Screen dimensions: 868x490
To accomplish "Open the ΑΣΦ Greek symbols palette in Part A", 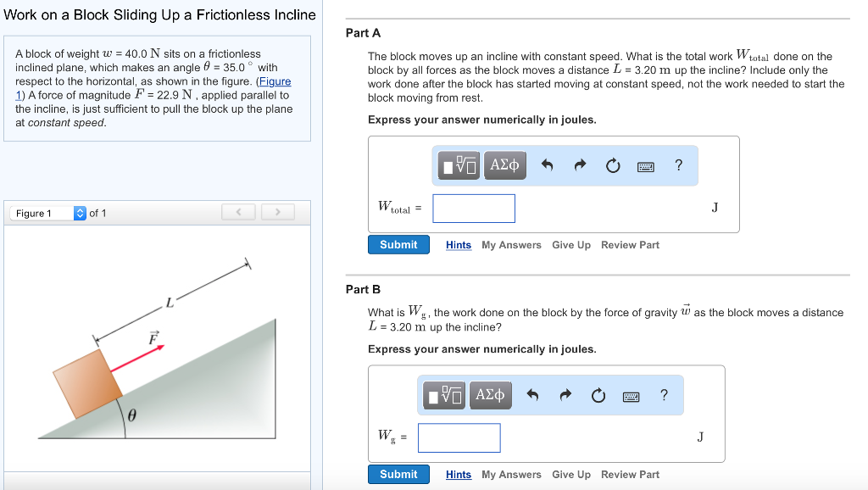I will pos(504,165).
